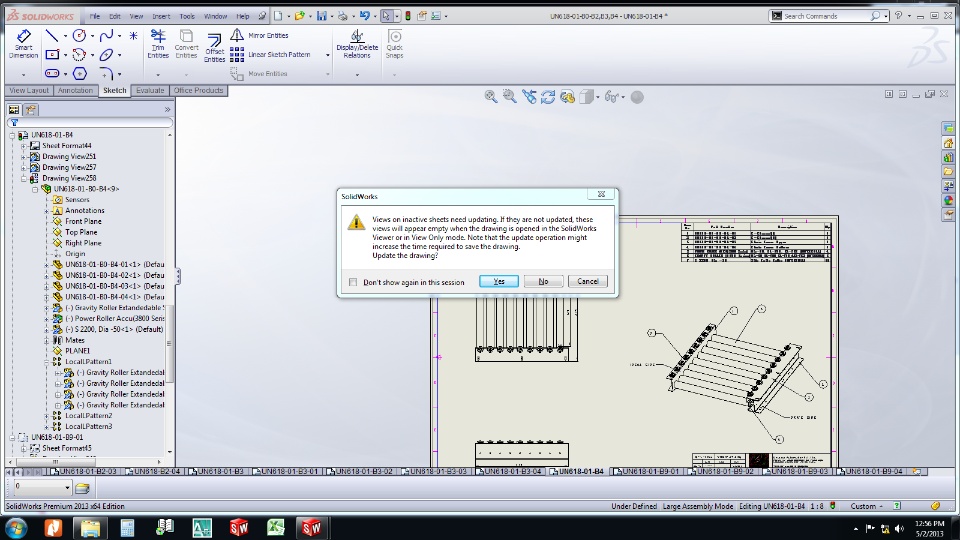The width and height of the screenshot is (960, 540).
Task: Click Cancel in the SolidWorks dialog
Action: [x=588, y=281]
